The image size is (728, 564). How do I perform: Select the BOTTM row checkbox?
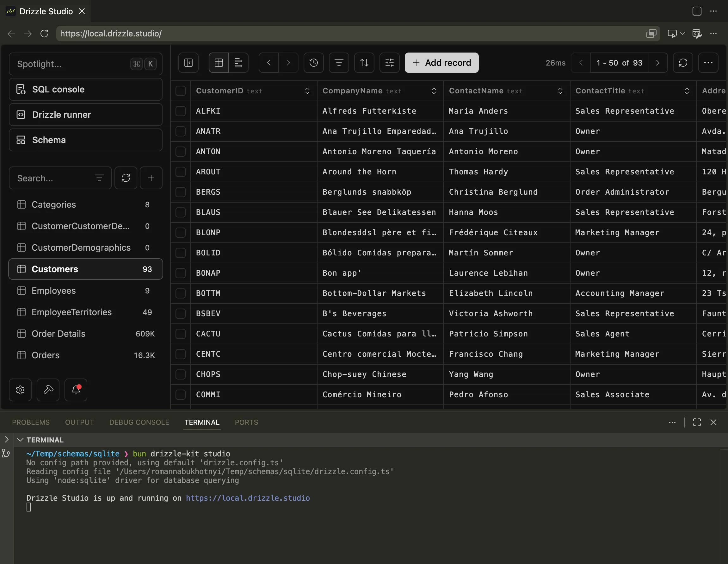180,293
